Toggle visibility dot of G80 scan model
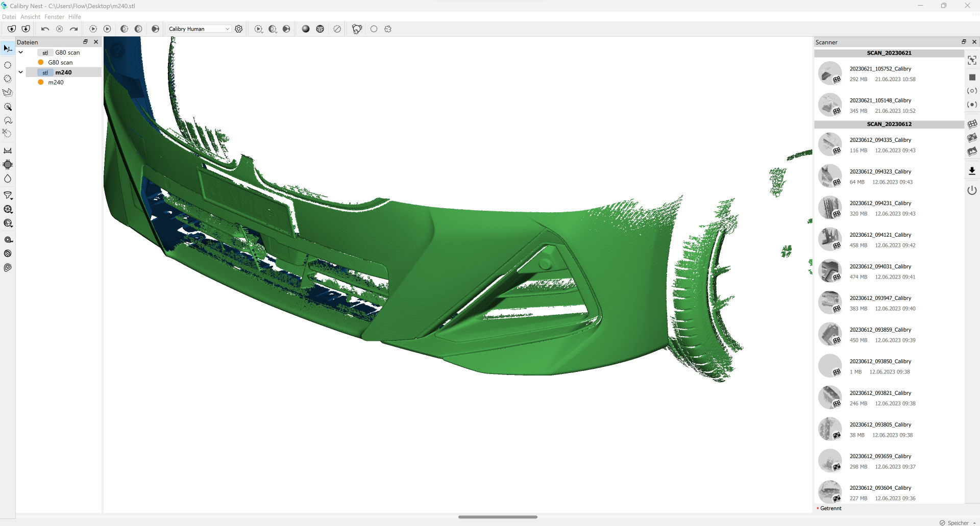The width and height of the screenshot is (980, 526). pos(41,62)
